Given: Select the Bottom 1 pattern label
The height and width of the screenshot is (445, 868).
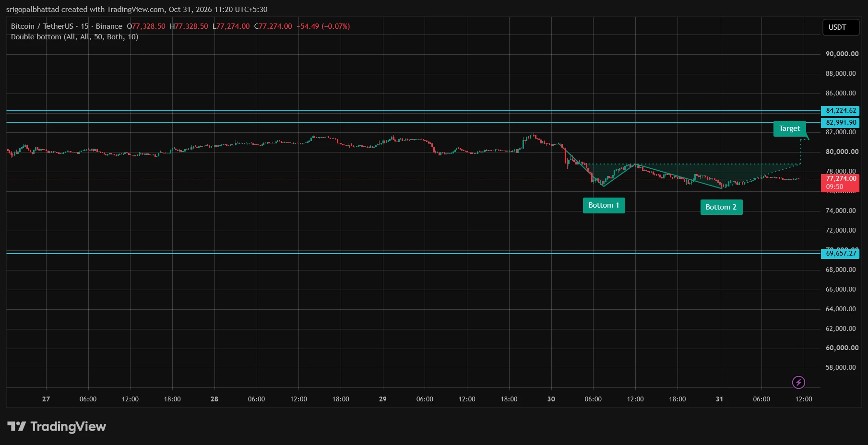Looking at the screenshot, I should click(x=604, y=205).
